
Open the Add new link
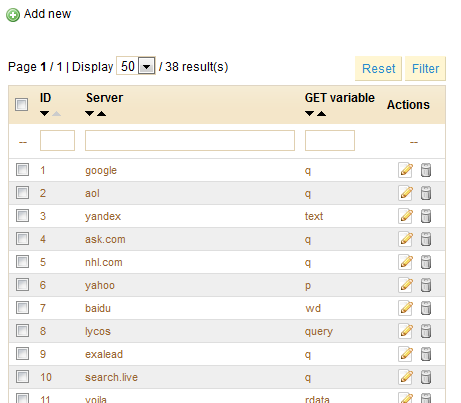[x=47, y=14]
